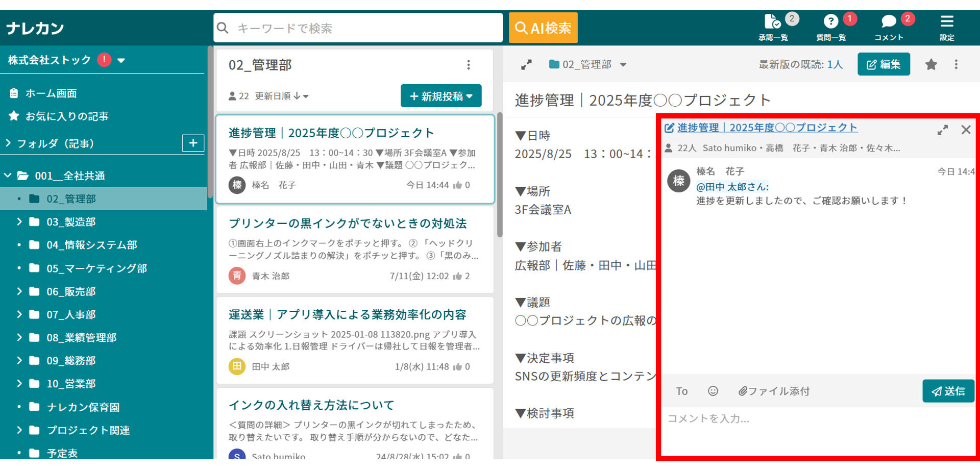The image size is (980, 472).
Task: Open the 質問一覧 questions icon
Action: pyautogui.click(x=831, y=27)
